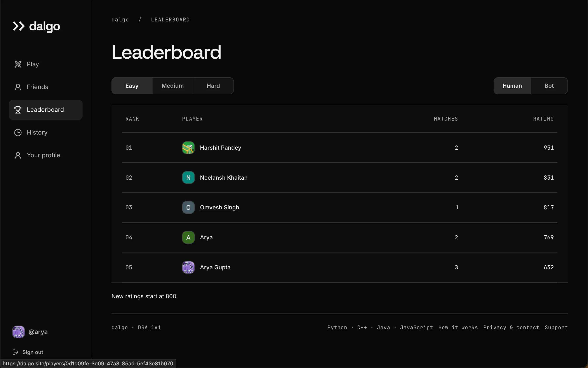Click the LEADERBOARD breadcrumb text
Viewport: 588px width, 368px height.
170,20
